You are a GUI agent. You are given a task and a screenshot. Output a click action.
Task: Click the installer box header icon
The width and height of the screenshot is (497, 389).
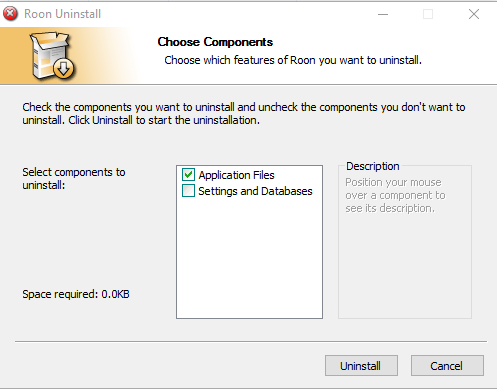click(x=52, y=56)
